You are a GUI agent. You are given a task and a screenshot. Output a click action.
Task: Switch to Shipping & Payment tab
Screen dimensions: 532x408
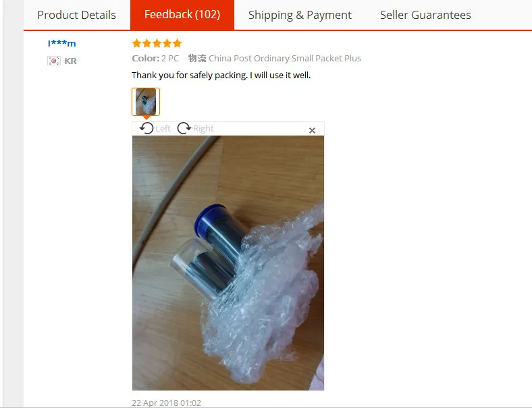300,15
